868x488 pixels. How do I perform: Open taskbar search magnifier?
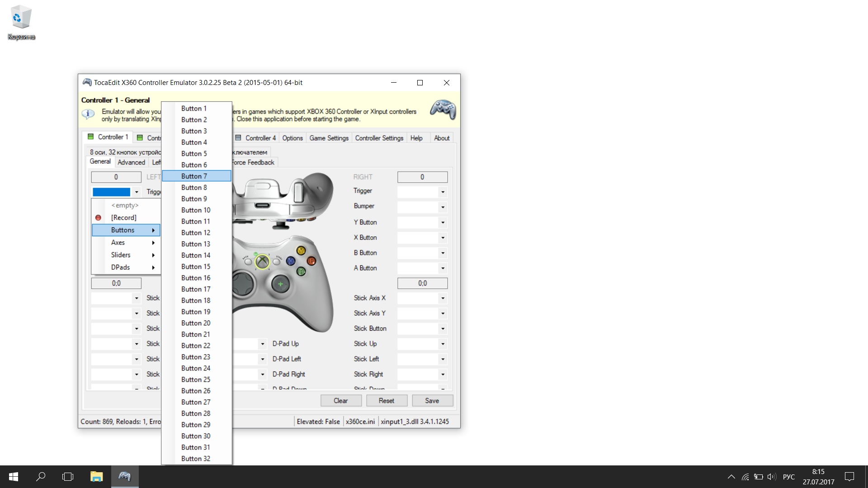pyautogui.click(x=41, y=477)
